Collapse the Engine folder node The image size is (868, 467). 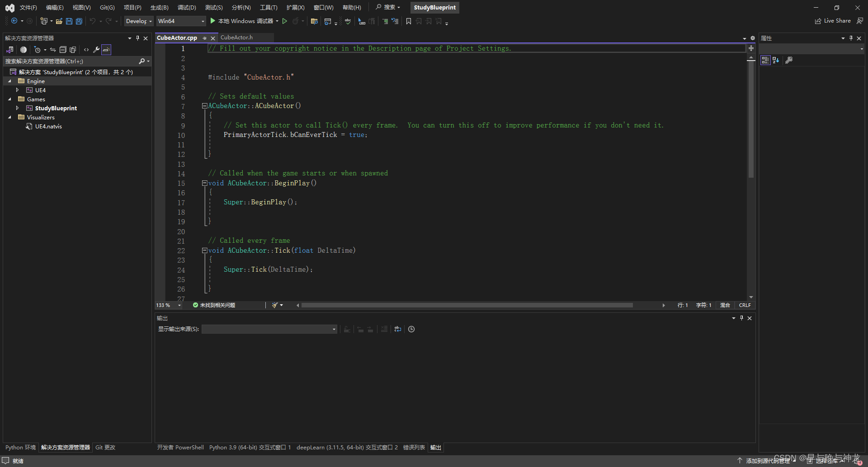click(x=9, y=81)
